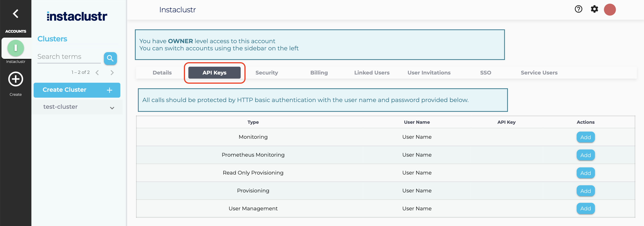The width and height of the screenshot is (644, 226).
Task: Select the Instaclustr account avatar in sidebar
Action: [15, 48]
